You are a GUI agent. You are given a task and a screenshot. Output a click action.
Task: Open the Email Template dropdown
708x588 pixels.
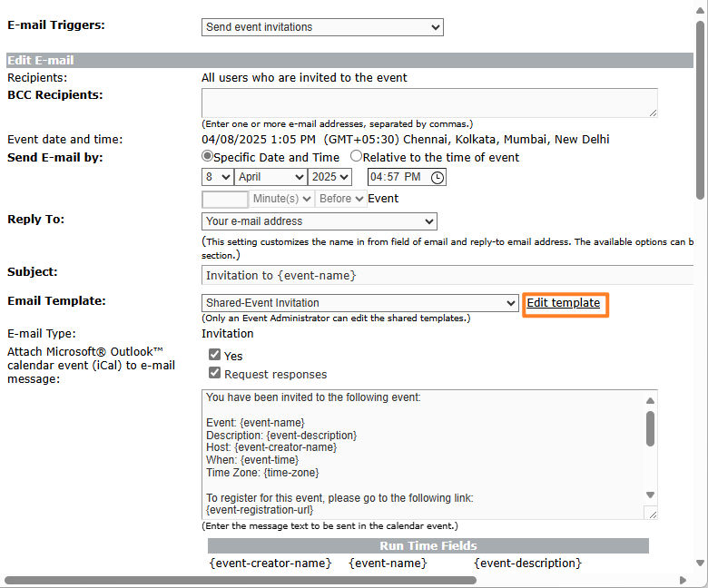[359, 303]
